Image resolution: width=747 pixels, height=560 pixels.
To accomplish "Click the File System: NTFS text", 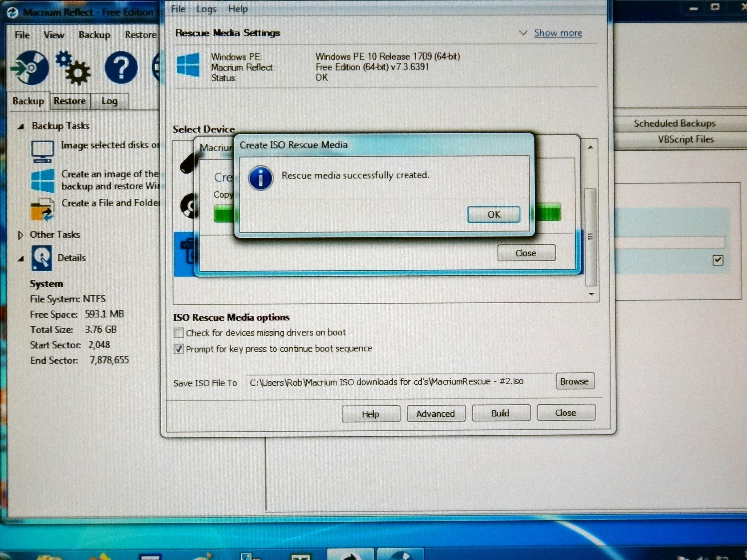I will [68, 299].
